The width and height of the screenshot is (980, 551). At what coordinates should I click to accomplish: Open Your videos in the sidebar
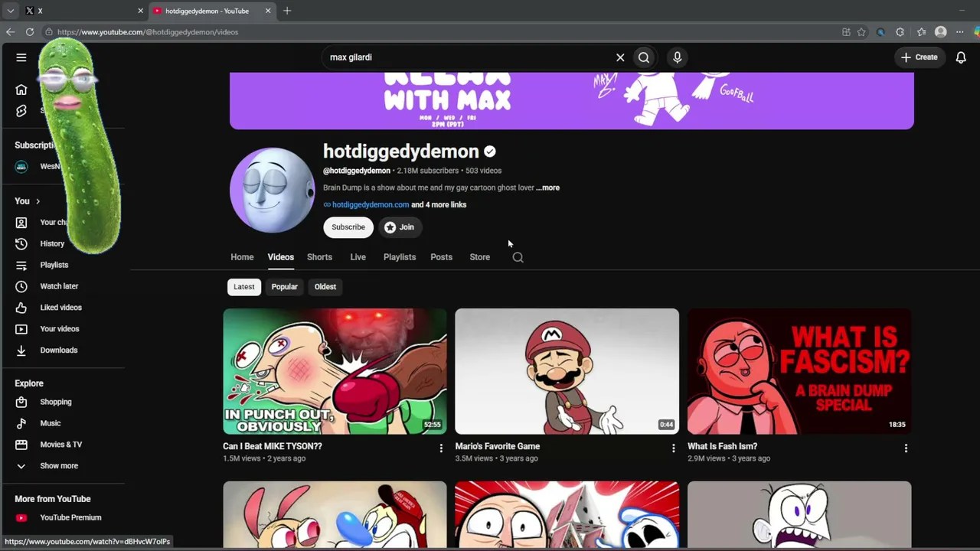[x=59, y=329]
